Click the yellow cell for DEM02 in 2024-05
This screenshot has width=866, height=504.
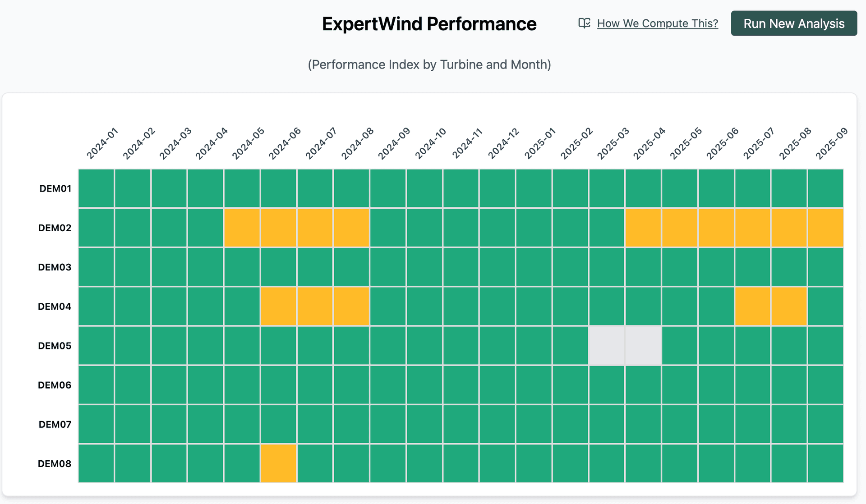click(242, 228)
